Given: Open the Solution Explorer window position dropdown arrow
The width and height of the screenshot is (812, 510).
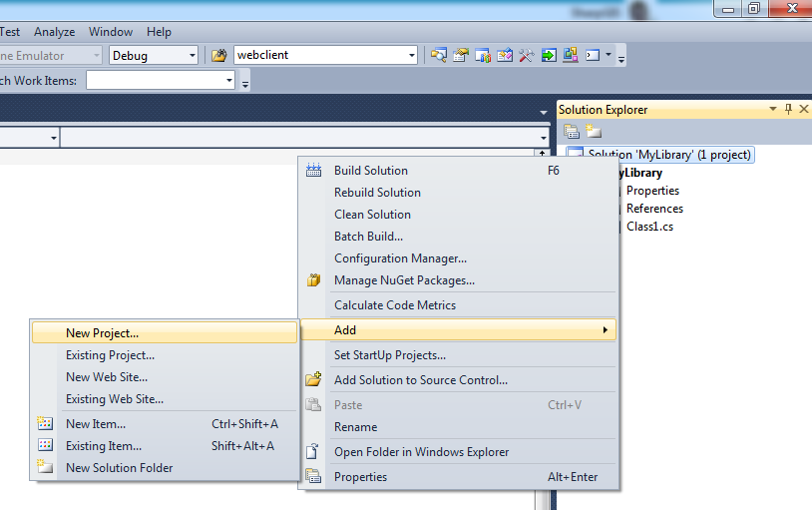Looking at the screenshot, I should click(x=773, y=109).
